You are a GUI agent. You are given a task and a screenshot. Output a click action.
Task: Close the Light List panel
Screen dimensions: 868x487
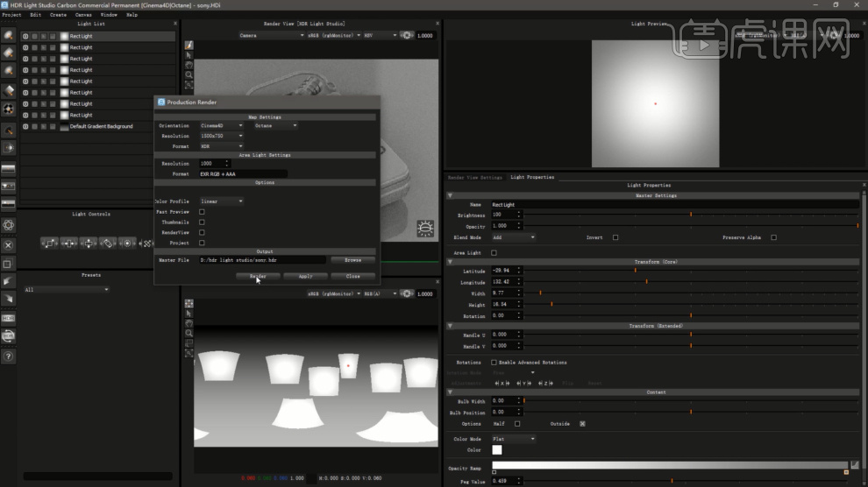175,24
